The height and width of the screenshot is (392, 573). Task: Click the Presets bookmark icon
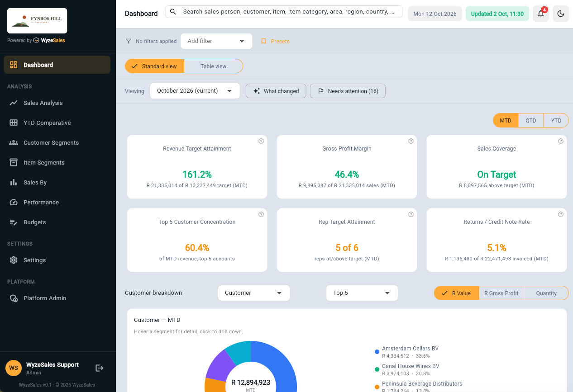click(264, 41)
